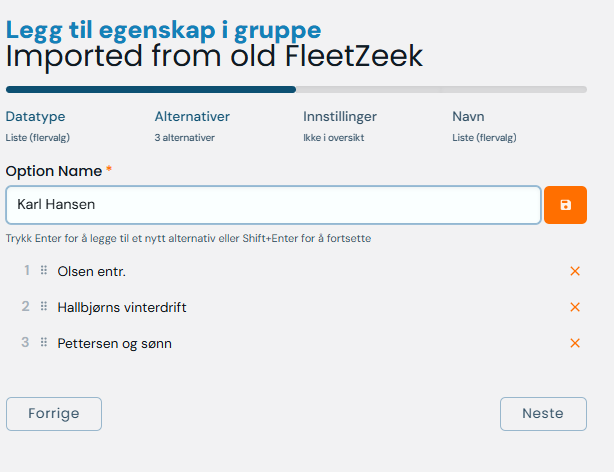Select the Pettersen og sønn list item
This screenshot has width=614, height=472.
point(114,343)
